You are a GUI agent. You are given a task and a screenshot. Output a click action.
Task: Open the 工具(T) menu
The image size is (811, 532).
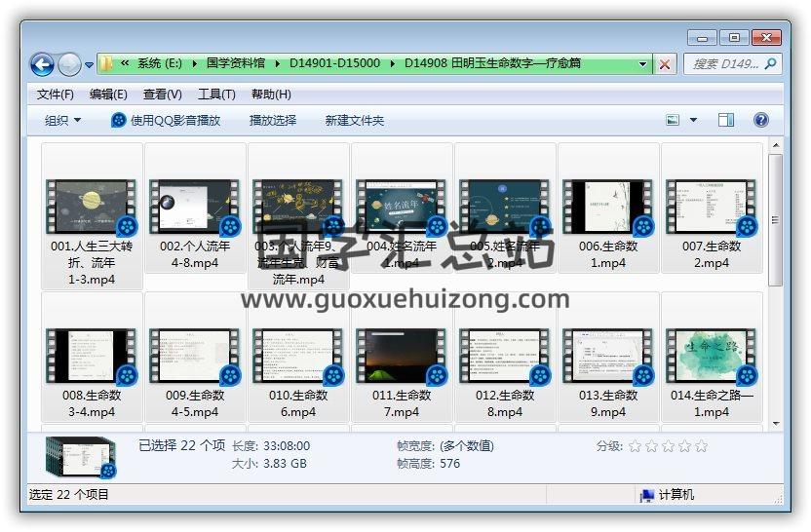[216, 95]
